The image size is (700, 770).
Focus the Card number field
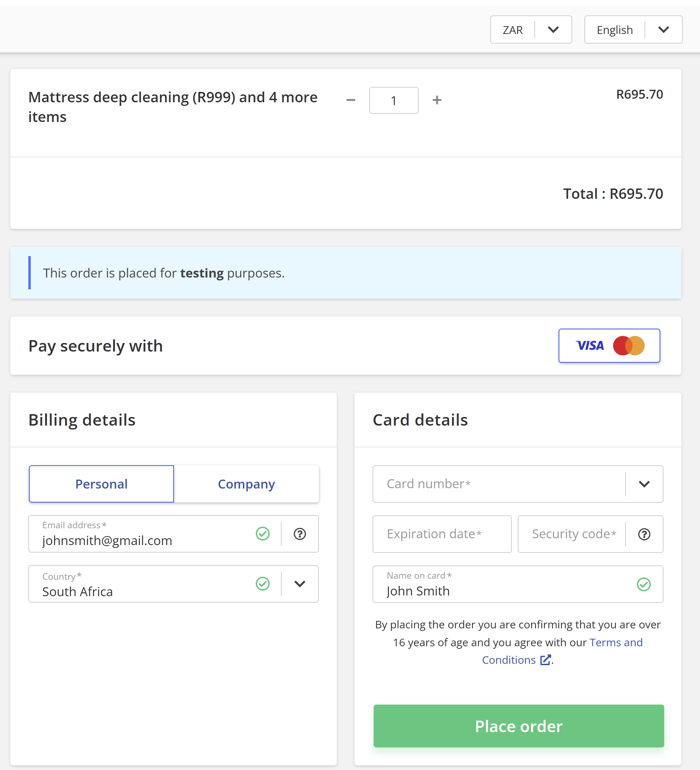tap(499, 484)
